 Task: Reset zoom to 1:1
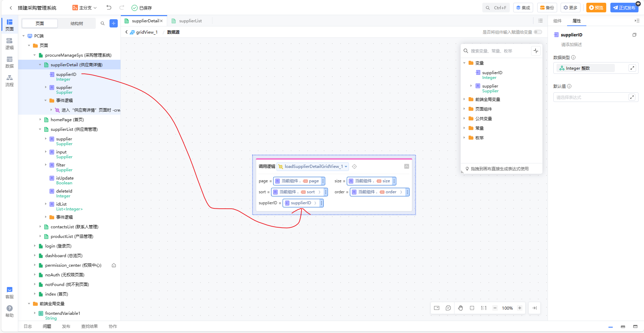tap(484, 308)
